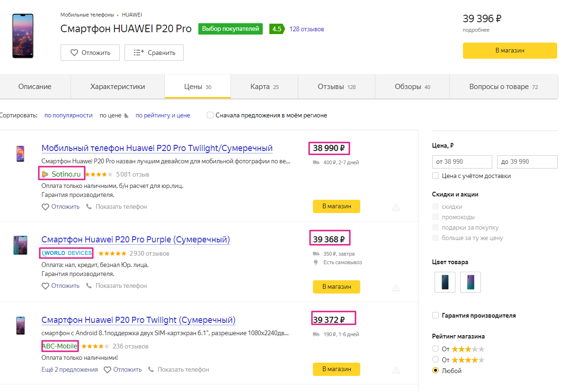
Task: Open the World Devices shop link
Action: pyautogui.click(x=67, y=253)
